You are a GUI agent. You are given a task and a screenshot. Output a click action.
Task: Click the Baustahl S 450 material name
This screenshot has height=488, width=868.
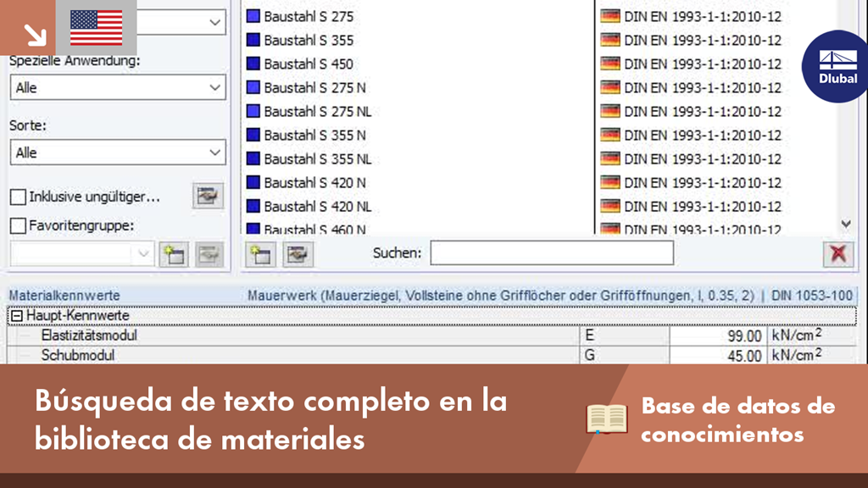point(309,64)
